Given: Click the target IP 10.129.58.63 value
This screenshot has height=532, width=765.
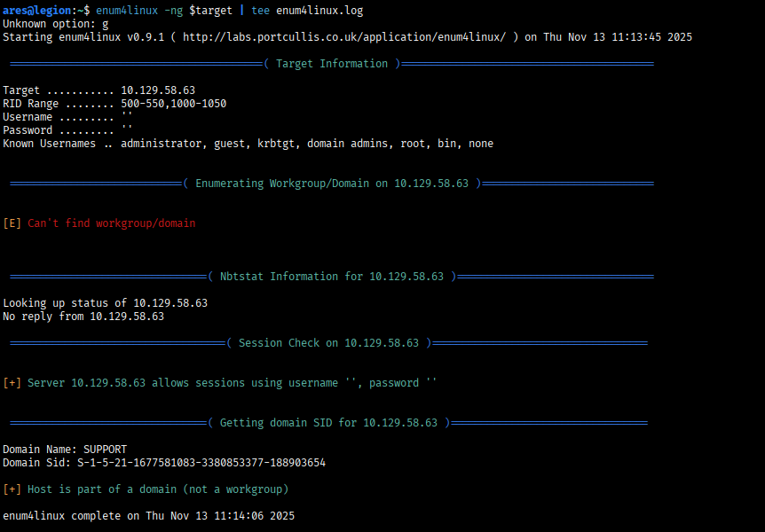Looking at the screenshot, I should click(158, 90).
